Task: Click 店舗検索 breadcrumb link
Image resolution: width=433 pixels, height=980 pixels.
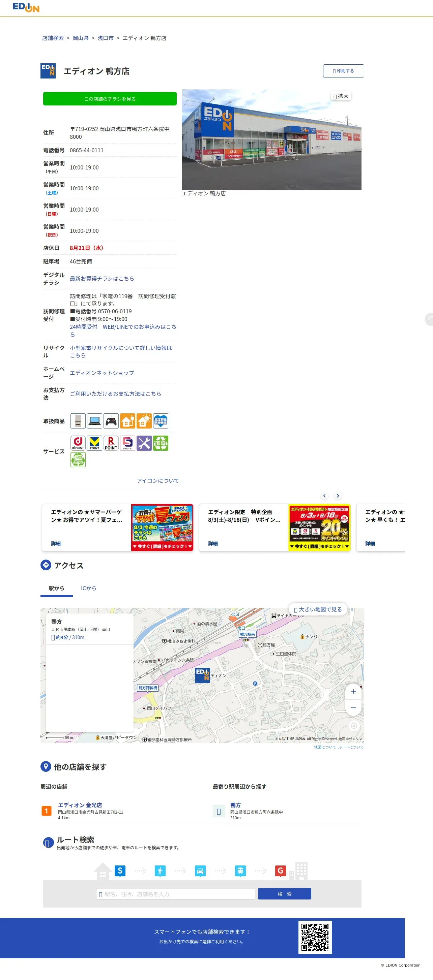Action: 53,38
